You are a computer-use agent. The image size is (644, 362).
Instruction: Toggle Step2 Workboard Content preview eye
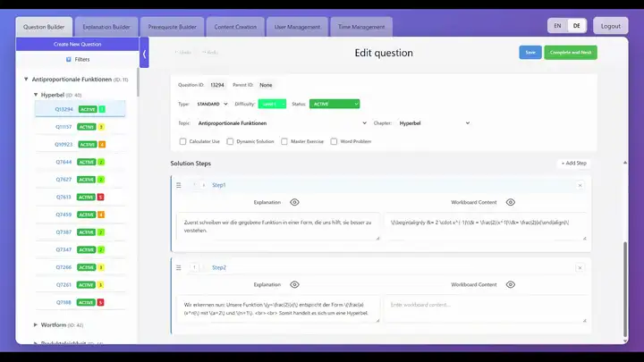[510, 284]
